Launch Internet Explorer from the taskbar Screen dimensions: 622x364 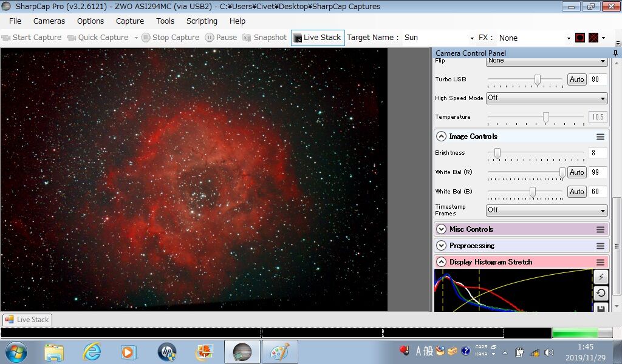[x=92, y=352]
